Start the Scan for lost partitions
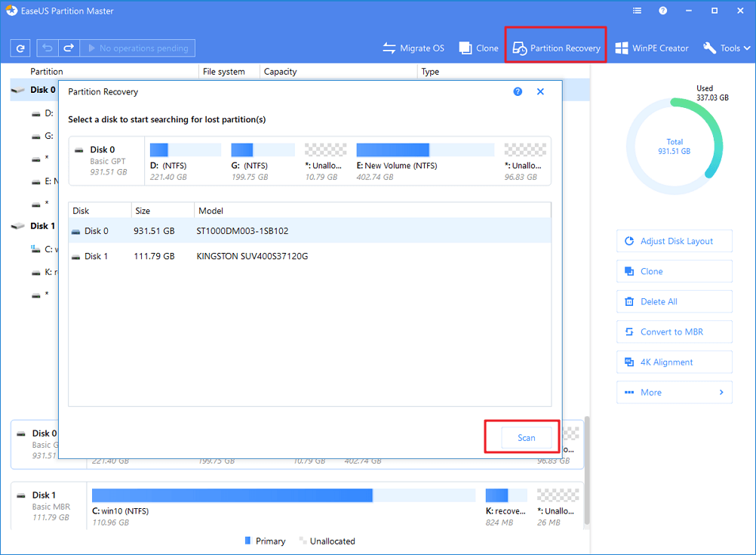Image resolution: width=756 pixels, height=555 pixels. click(x=527, y=438)
